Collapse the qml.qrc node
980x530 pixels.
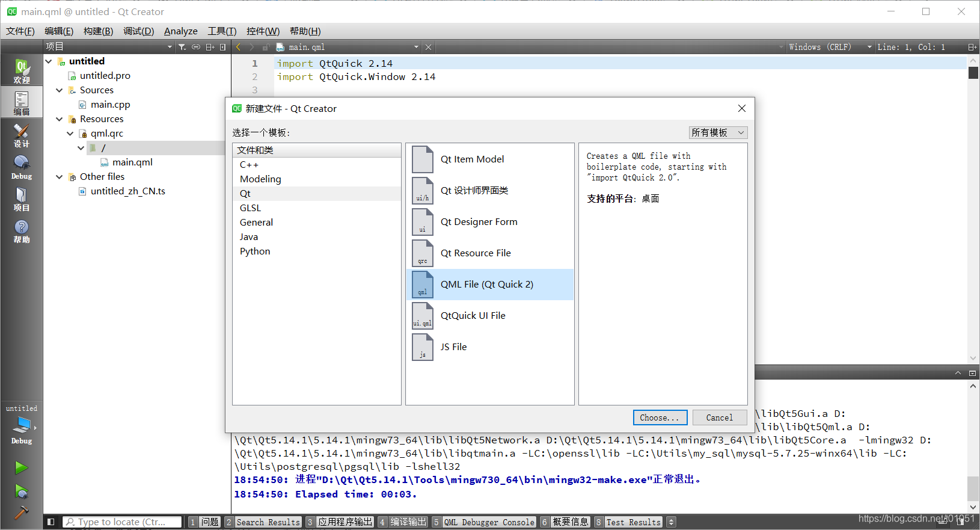click(70, 134)
